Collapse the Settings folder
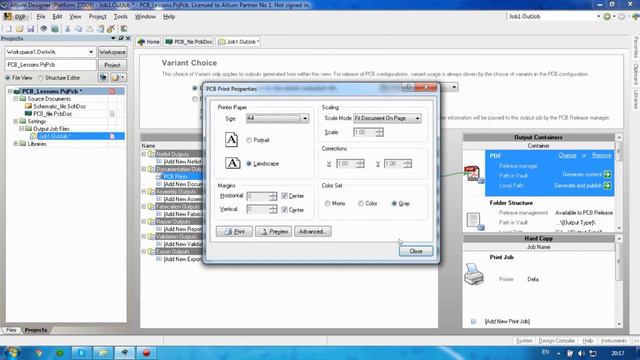Screen dimensions: 640x360 (x=16, y=121)
